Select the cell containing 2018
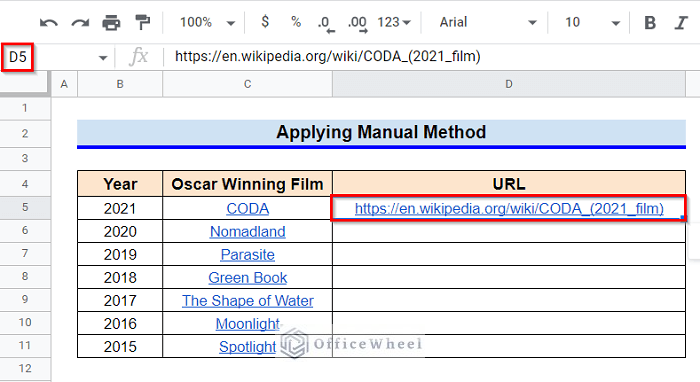The image size is (700, 382). (x=120, y=278)
